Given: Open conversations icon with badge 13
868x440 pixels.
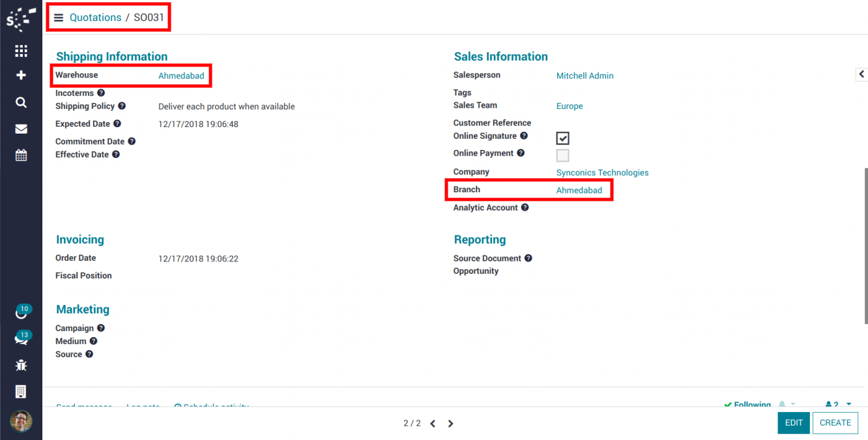Looking at the screenshot, I should (21, 339).
